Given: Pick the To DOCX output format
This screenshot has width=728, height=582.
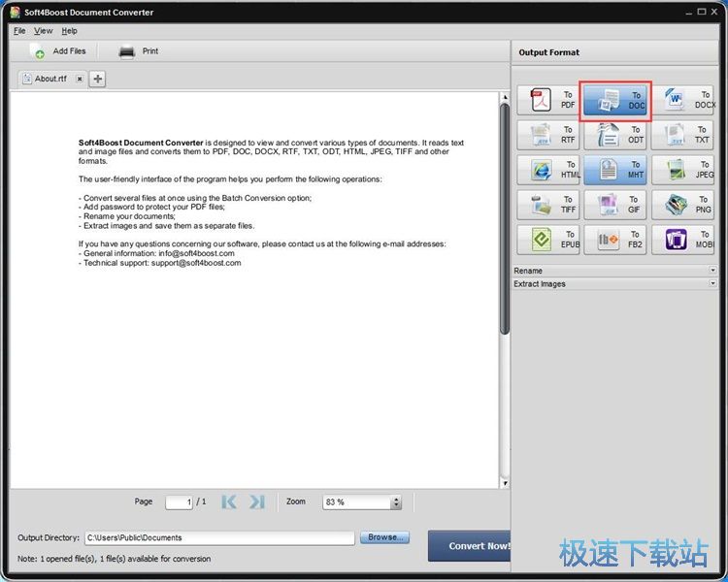Looking at the screenshot, I should pyautogui.click(x=683, y=100).
